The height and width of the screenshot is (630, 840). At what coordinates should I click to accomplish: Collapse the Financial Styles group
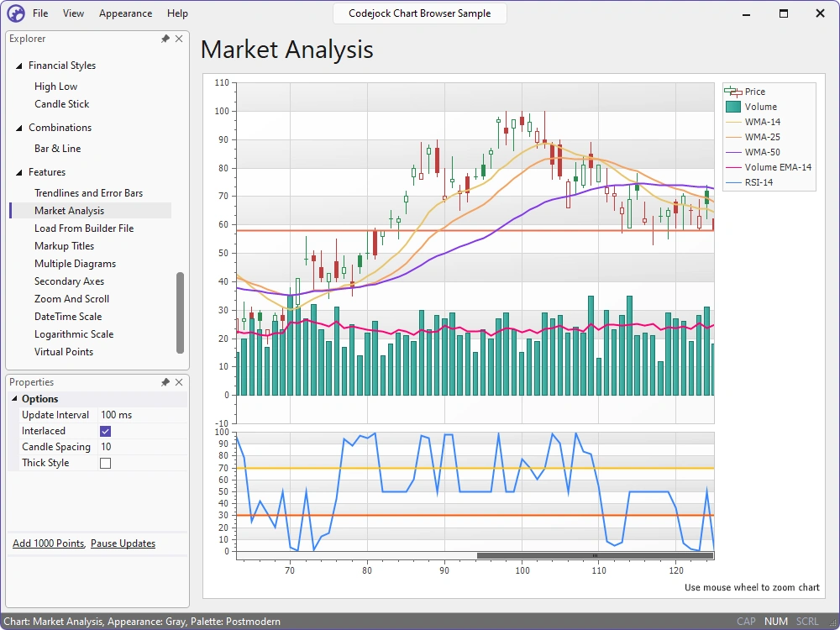19,66
